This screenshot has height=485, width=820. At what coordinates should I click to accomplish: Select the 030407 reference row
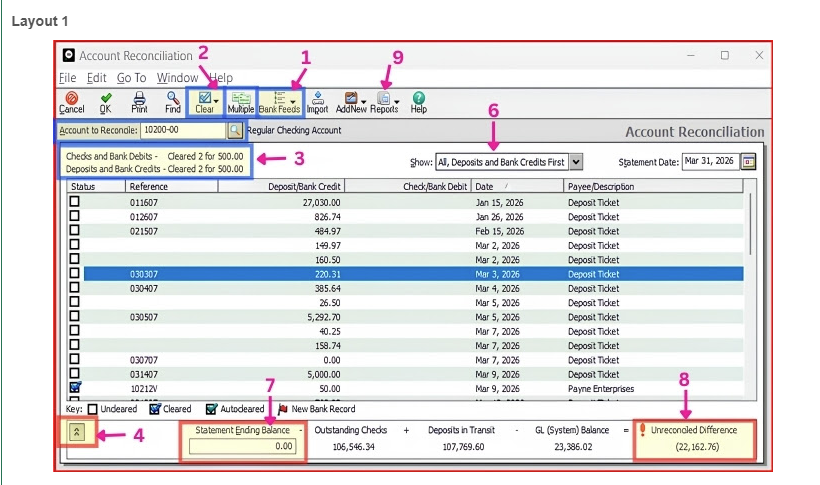[405, 288]
